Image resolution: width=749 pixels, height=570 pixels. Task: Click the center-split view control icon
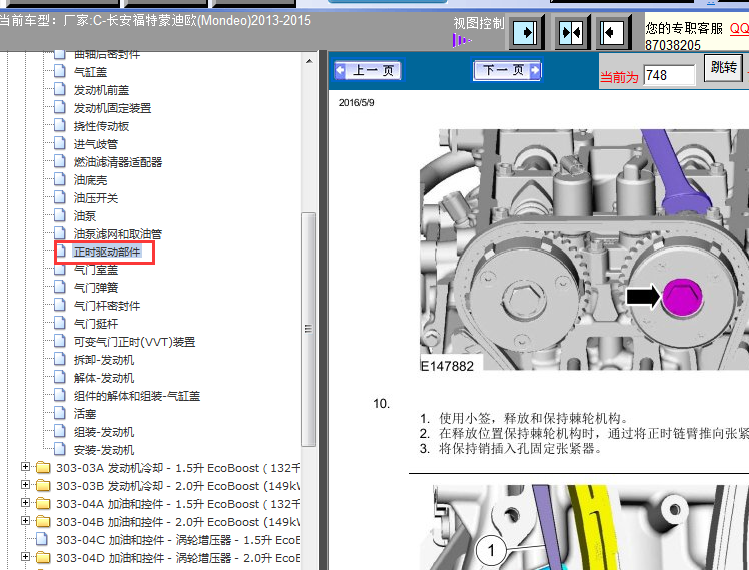(571, 32)
